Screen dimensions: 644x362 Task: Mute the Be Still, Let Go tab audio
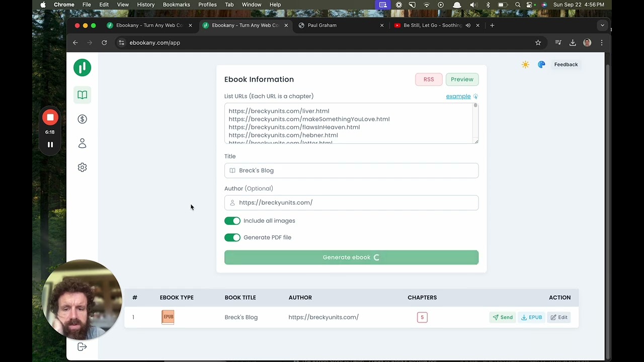pos(468,25)
